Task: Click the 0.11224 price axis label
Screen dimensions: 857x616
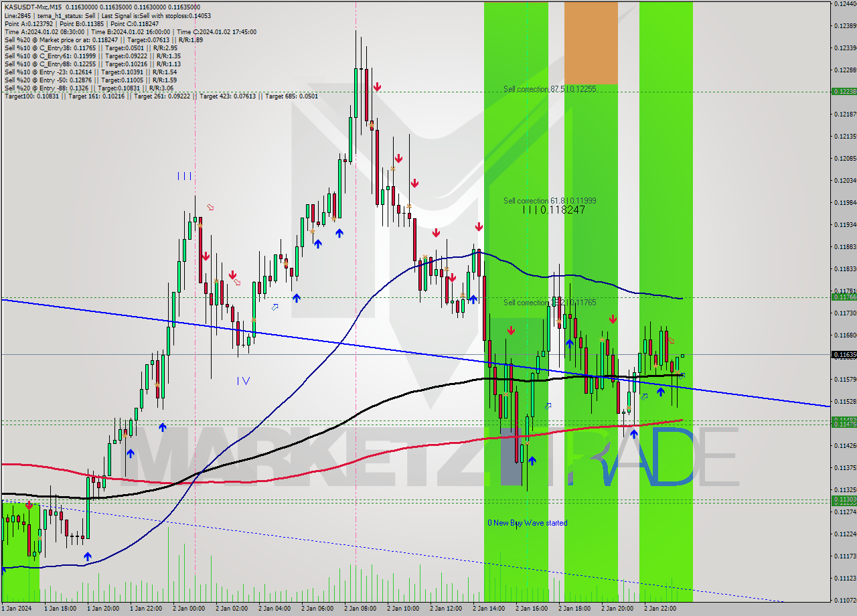Action: [x=845, y=534]
